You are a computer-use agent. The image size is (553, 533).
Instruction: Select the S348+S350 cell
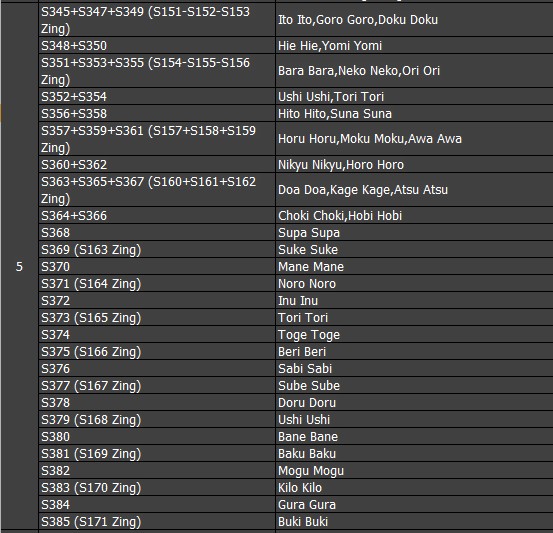pos(157,46)
